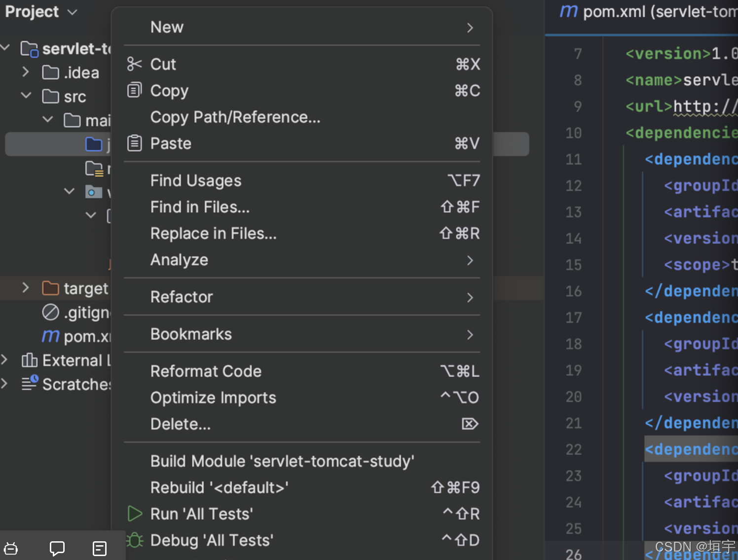738x560 pixels.
Task: Open the chat bubble tool window icon
Action: 57,548
